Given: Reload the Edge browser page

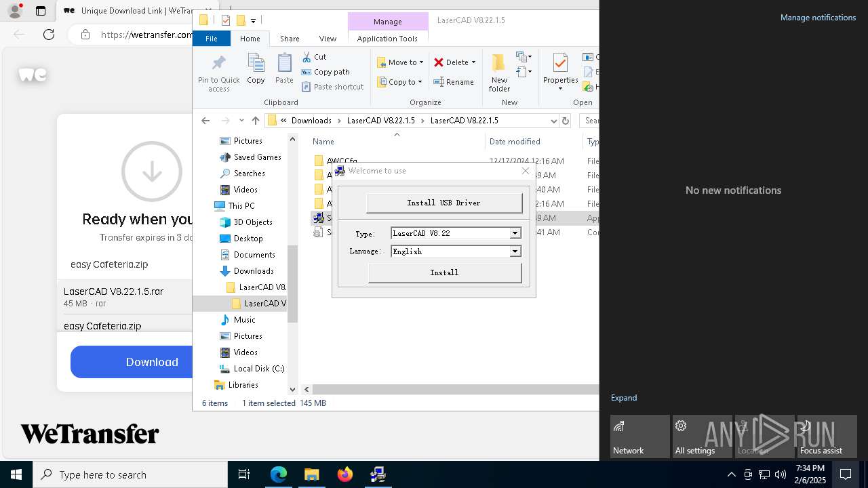Looking at the screenshot, I should click(49, 35).
